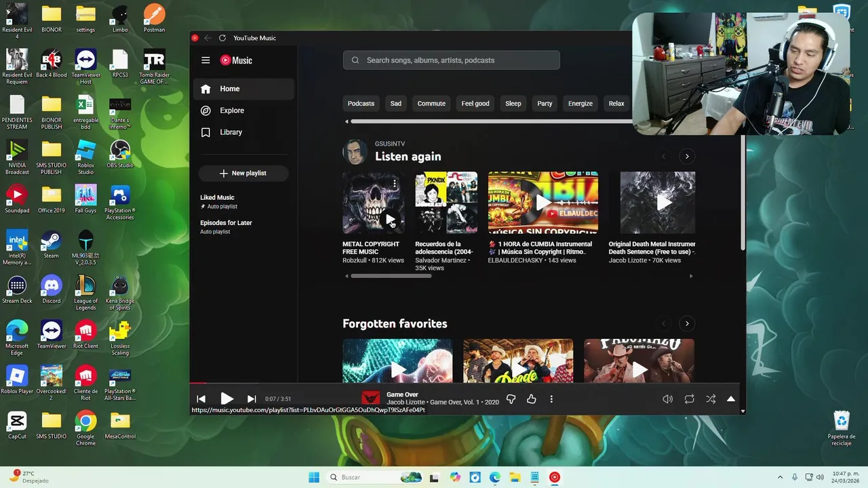
Task: Open Microsoft Edge from the taskbar
Action: point(495,477)
